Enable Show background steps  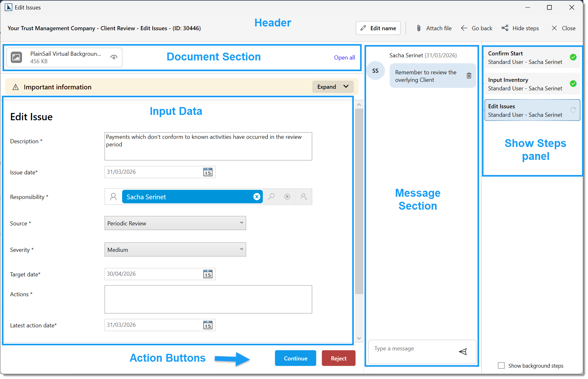tap(501, 365)
